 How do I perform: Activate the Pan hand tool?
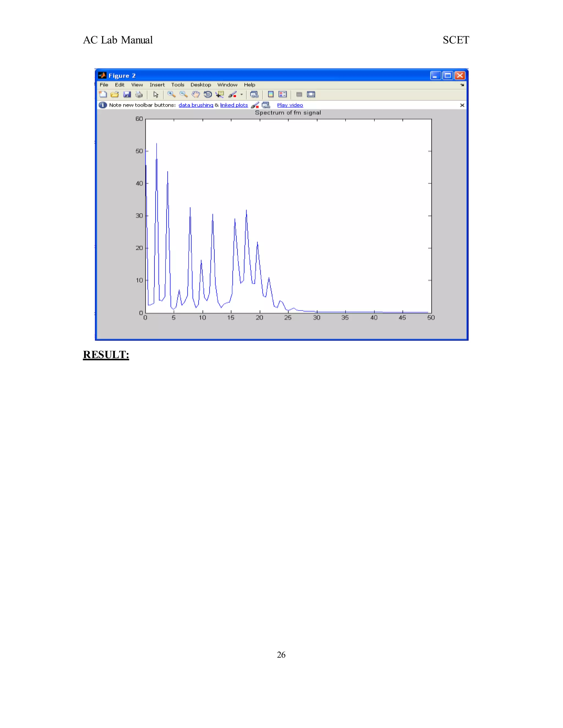coord(195,95)
